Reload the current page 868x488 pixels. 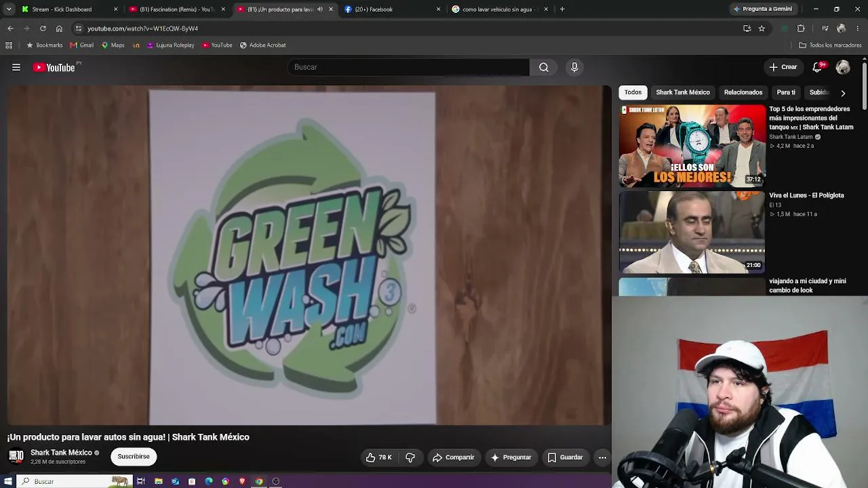43,28
